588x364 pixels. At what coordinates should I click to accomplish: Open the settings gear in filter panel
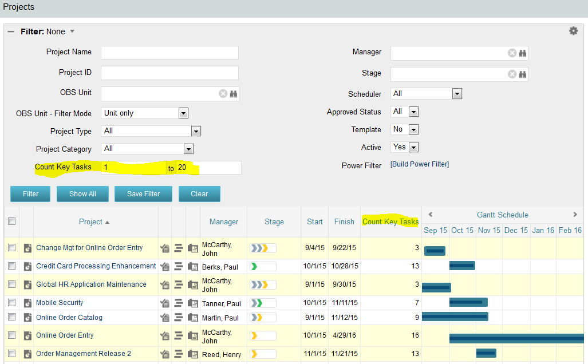coord(573,31)
